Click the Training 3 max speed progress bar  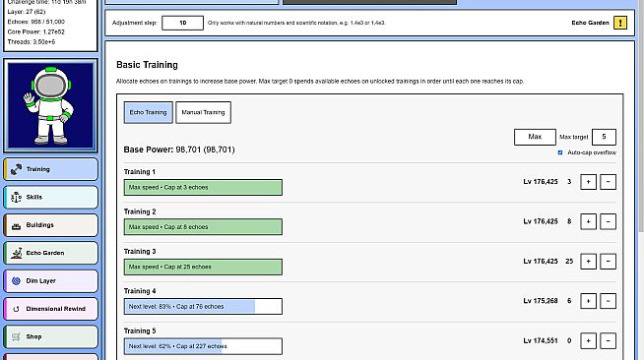pos(203,267)
